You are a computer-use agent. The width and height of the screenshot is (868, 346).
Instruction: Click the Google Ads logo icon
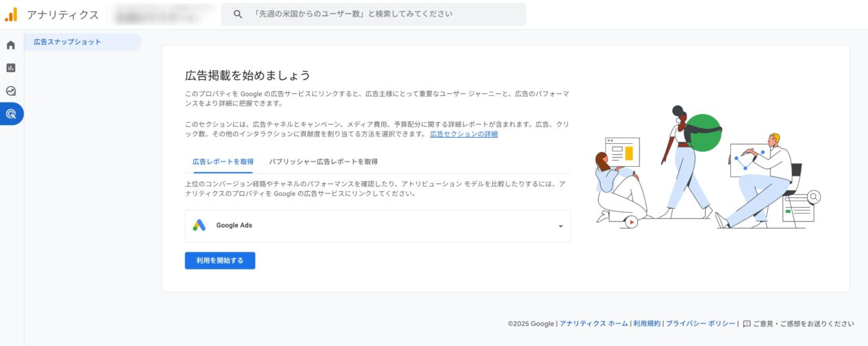coord(199,225)
